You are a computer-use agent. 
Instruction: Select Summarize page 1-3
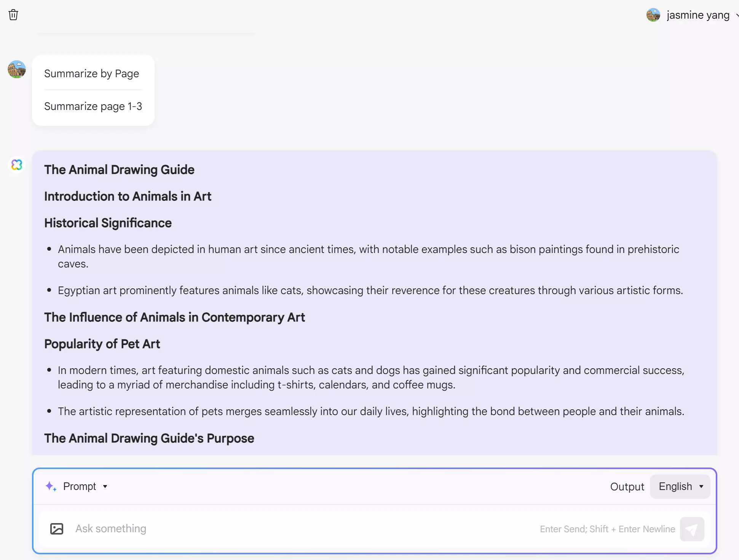(93, 106)
